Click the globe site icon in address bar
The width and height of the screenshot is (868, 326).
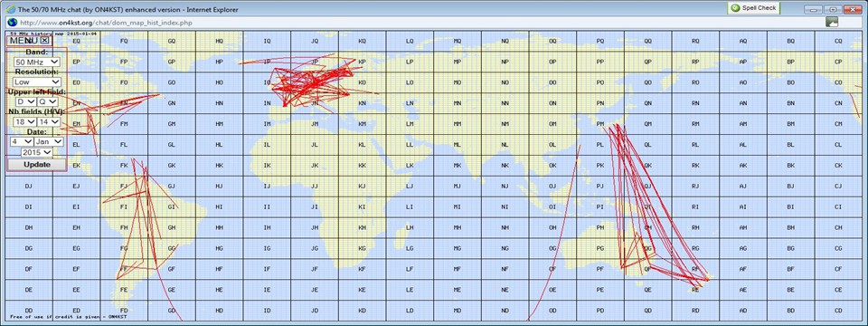click(x=11, y=22)
